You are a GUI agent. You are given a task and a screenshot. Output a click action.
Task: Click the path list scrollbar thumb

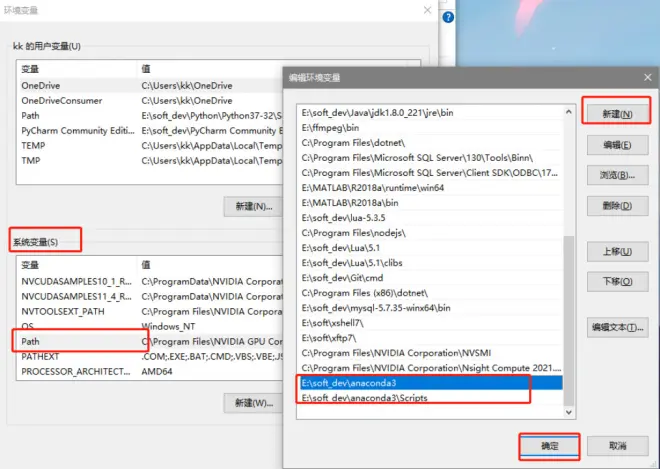click(569, 320)
